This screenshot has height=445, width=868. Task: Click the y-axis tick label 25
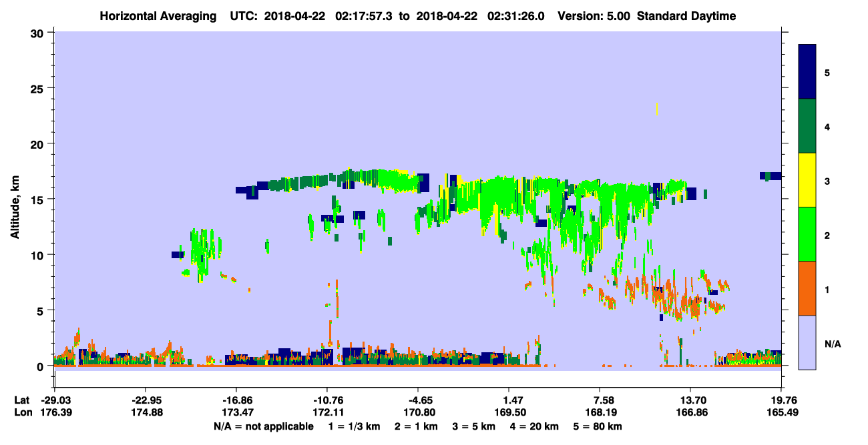39,88
